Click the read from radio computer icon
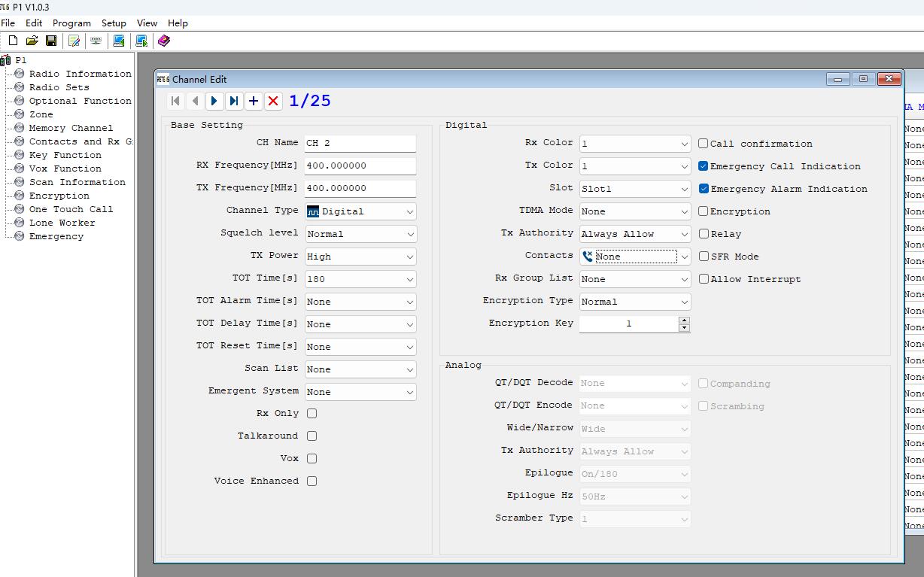This screenshot has height=577, width=924. click(119, 41)
